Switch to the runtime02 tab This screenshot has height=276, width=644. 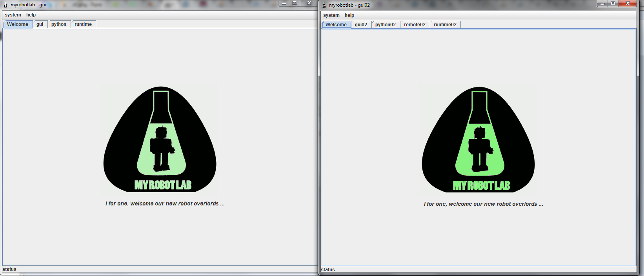[x=445, y=25]
